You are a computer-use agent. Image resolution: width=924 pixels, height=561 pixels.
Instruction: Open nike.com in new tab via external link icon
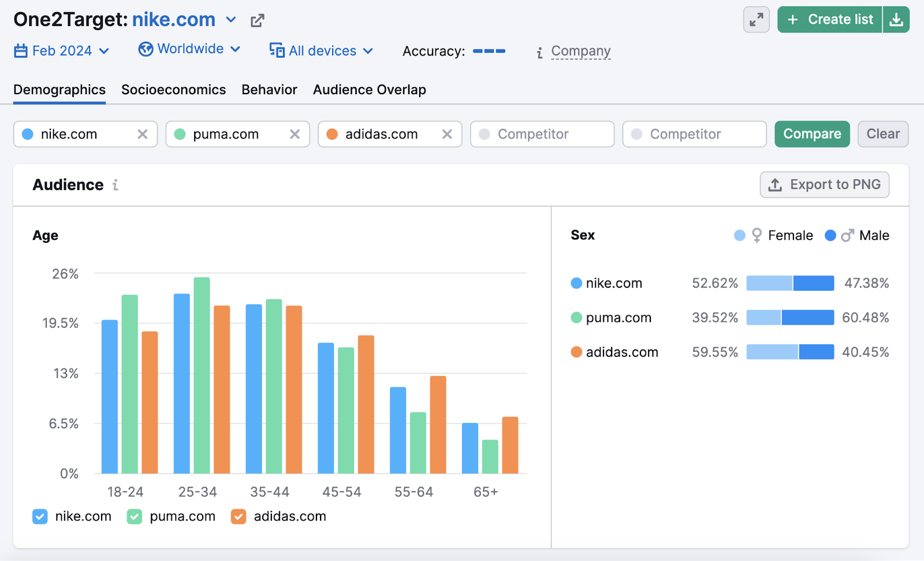pos(257,20)
